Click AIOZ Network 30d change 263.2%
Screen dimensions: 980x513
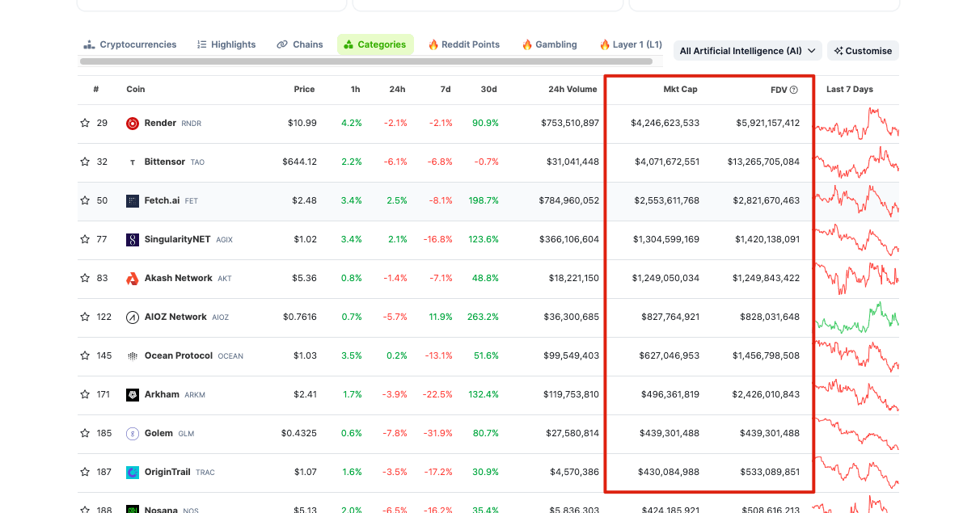tap(483, 317)
